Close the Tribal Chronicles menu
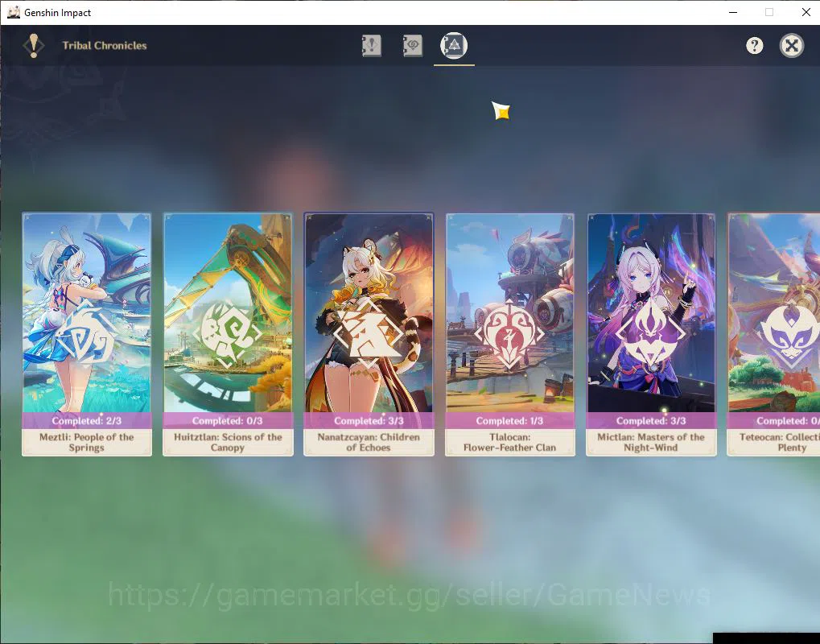The height and width of the screenshot is (644, 820). click(791, 46)
